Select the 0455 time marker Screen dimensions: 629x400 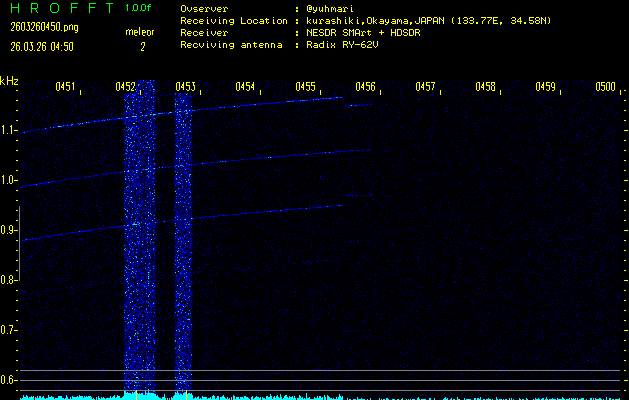coord(305,87)
